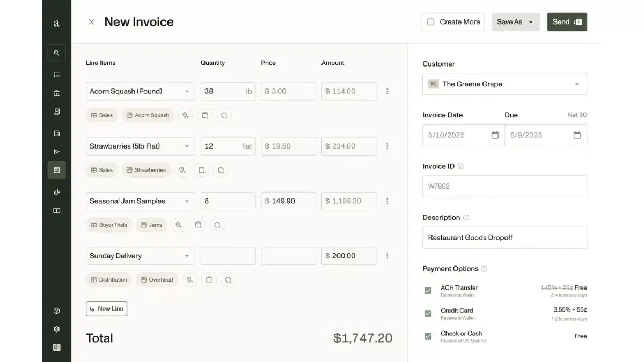Click the total amount $1,747.20

point(363,338)
